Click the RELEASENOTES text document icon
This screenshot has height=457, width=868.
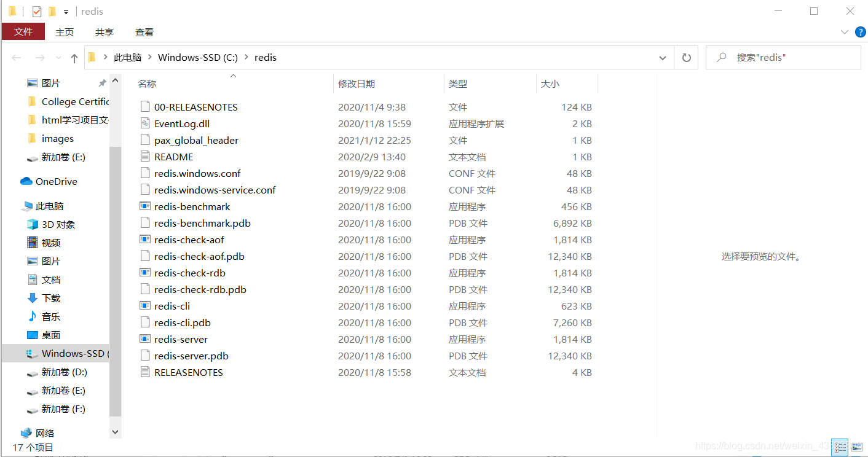click(x=145, y=372)
